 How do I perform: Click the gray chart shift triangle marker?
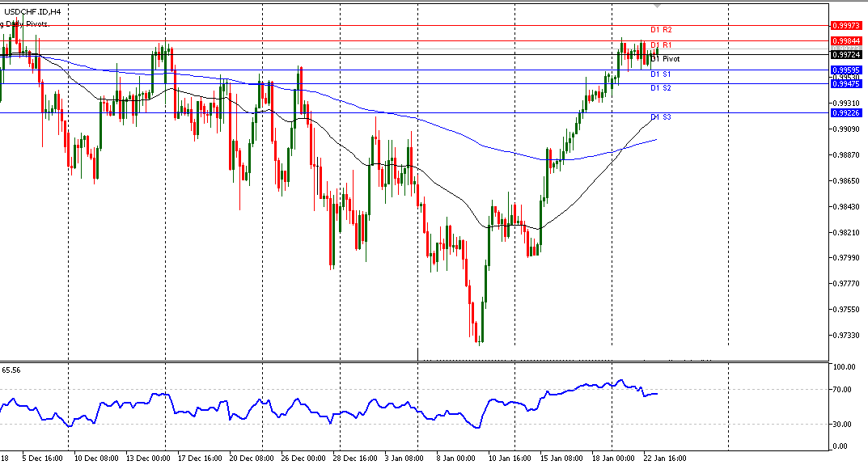pyautogui.click(x=657, y=6)
